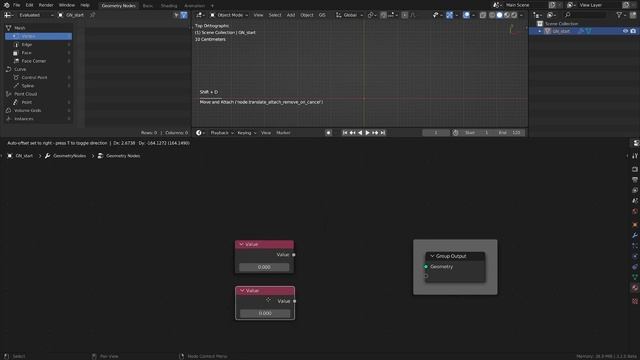Toggle X-ray mode
This screenshot has height=360, width=640.
(x=483, y=15)
